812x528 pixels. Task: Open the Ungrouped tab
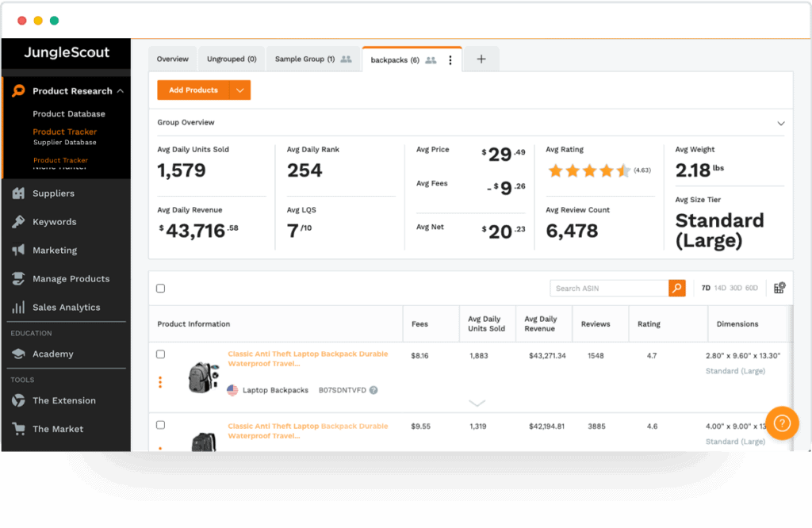tap(231, 58)
